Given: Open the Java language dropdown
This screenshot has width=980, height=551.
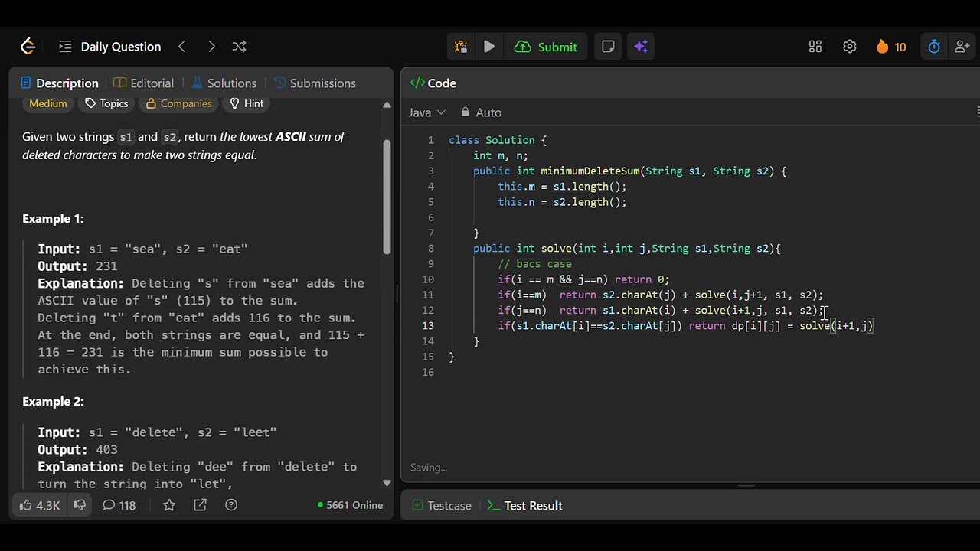Looking at the screenshot, I should 426,112.
